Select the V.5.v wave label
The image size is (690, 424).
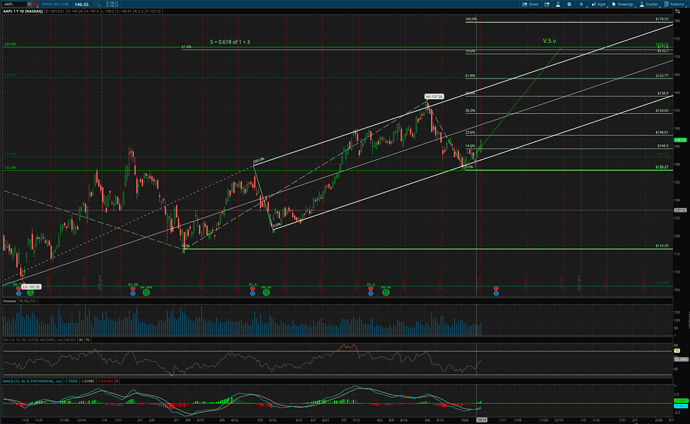[x=549, y=41]
